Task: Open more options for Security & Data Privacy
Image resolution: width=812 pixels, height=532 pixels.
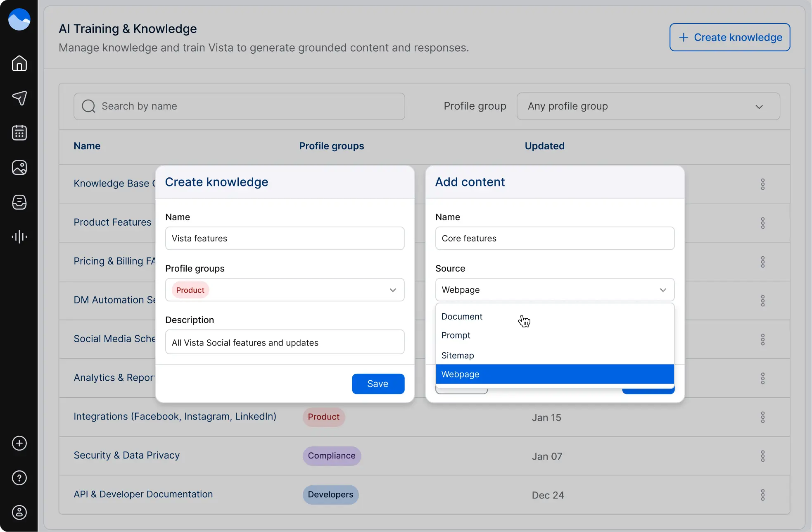Action: pos(762,456)
